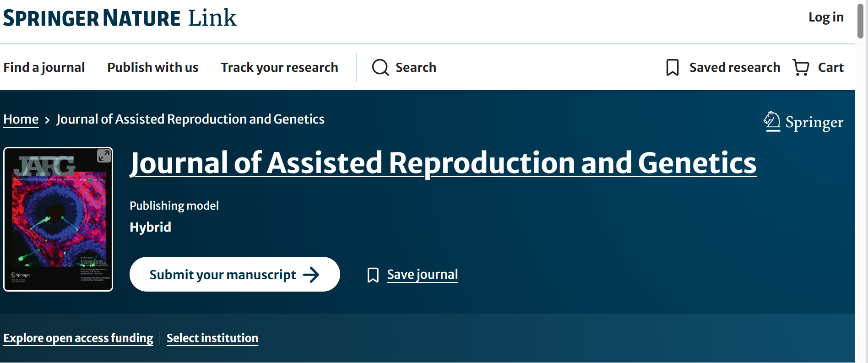Open the Springer Nature Link homepage logo

coord(120,18)
